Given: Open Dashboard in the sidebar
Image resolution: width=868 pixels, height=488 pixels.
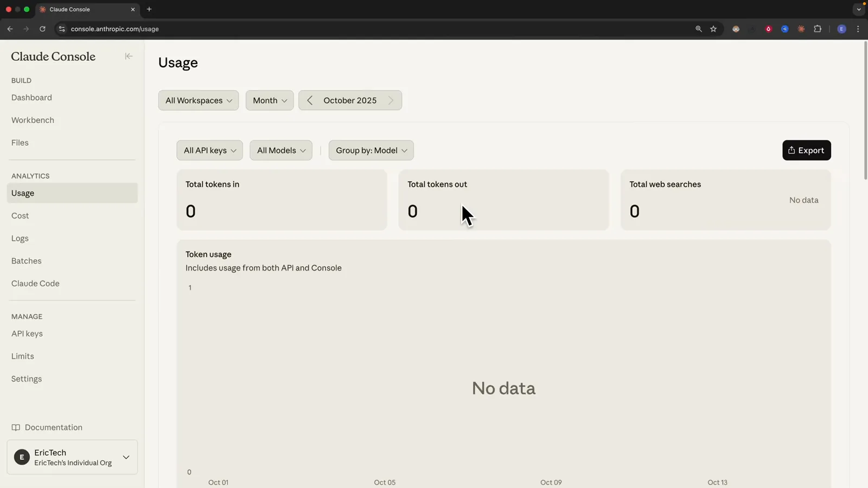Looking at the screenshot, I should click(31, 98).
